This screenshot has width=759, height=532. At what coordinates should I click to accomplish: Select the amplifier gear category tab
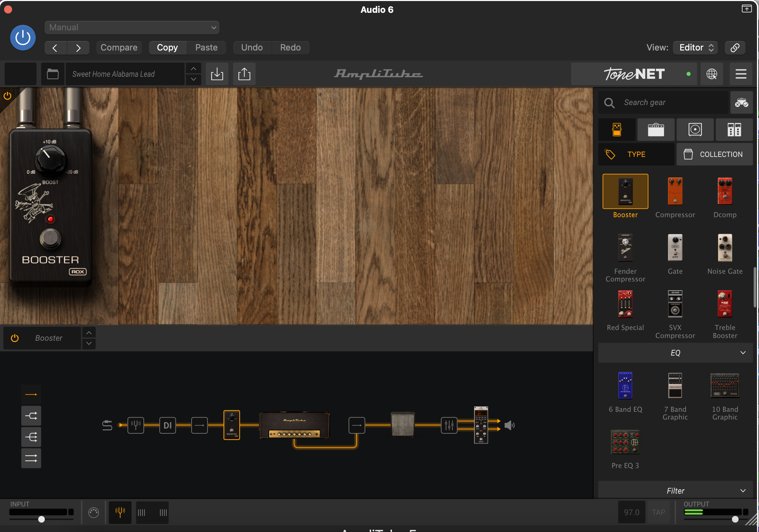tap(656, 130)
